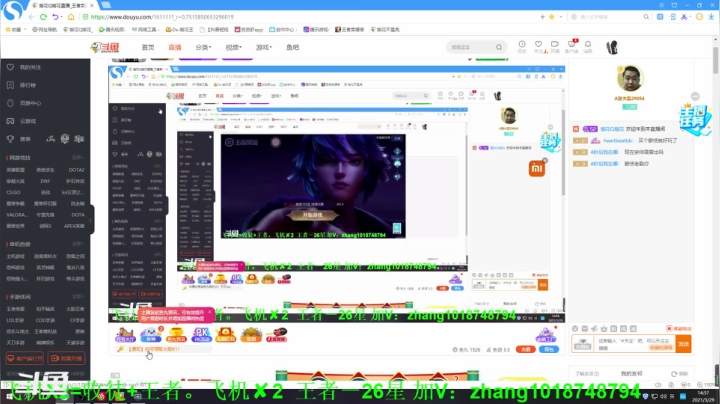Image resolution: width=720 pixels, height=404 pixels.
Task: Click the Douyu logo in the site header
Action: [105, 47]
